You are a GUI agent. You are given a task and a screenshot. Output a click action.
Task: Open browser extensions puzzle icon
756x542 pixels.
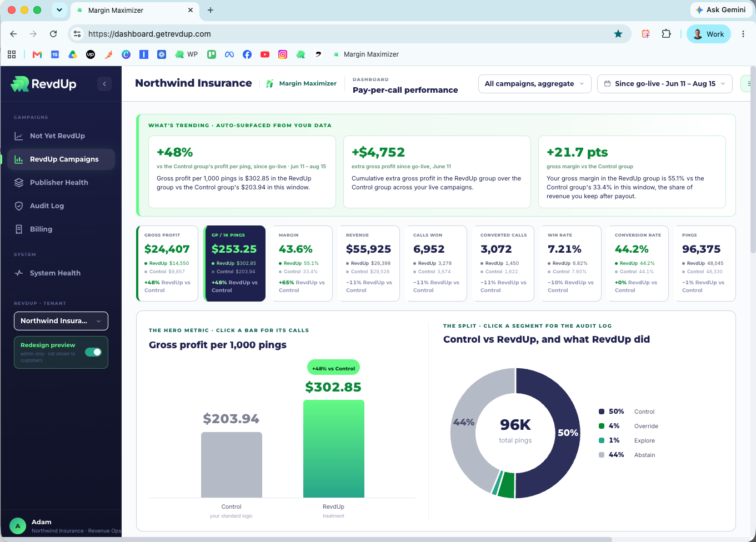coord(666,34)
